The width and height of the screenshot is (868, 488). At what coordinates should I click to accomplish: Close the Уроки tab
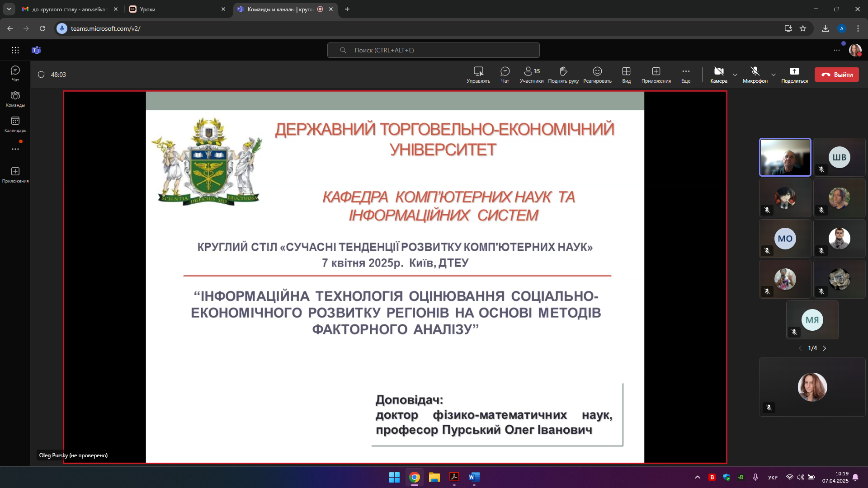(223, 9)
